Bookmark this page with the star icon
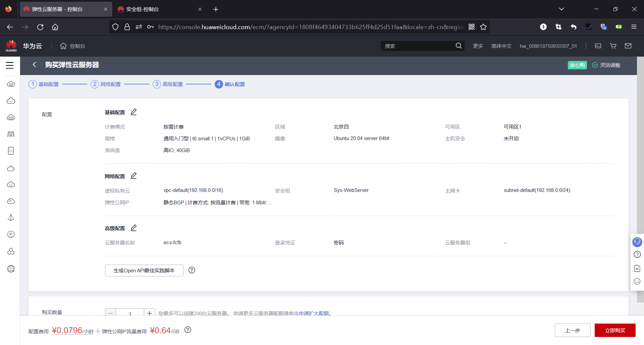This screenshot has height=345, width=644. pyautogui.click(x=483, y=27)
